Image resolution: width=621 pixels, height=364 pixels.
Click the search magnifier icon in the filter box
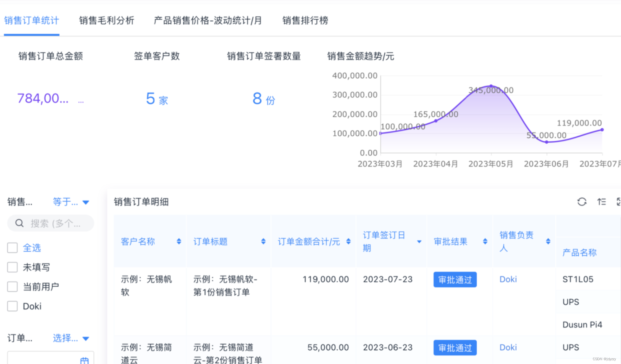point(19,223)
